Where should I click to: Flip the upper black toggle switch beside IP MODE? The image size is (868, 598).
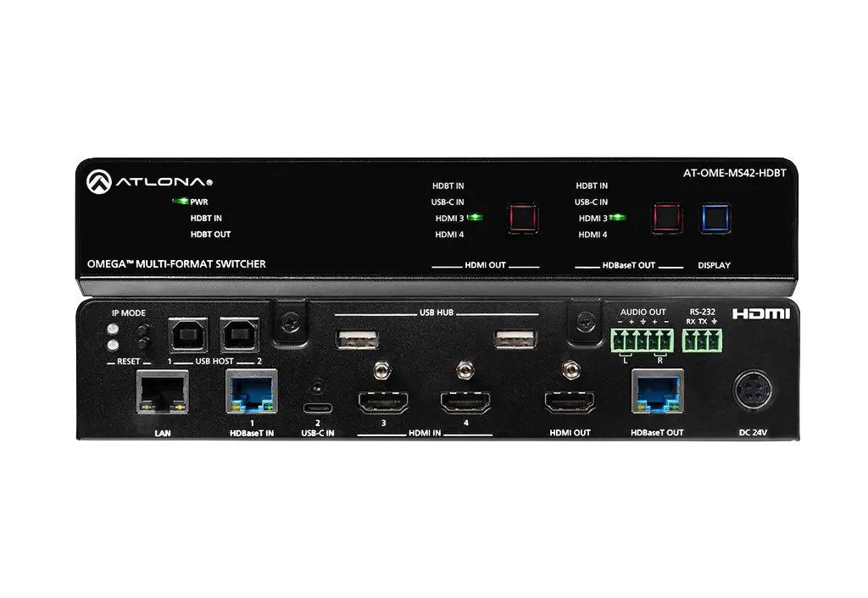[x=143, y=330]
